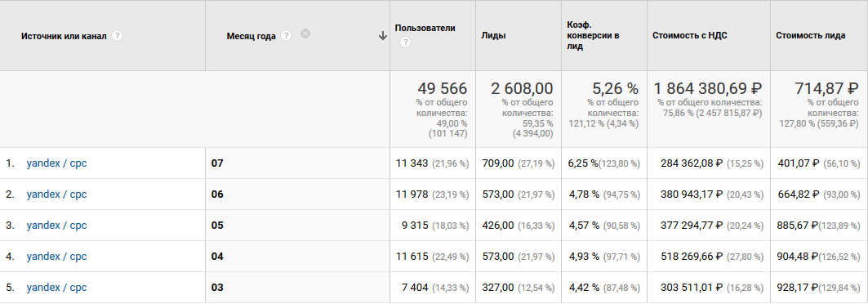This screenshot has width=868, height=304.
Task: Sort by Стоимость лида column header
Action: [810, 35]
